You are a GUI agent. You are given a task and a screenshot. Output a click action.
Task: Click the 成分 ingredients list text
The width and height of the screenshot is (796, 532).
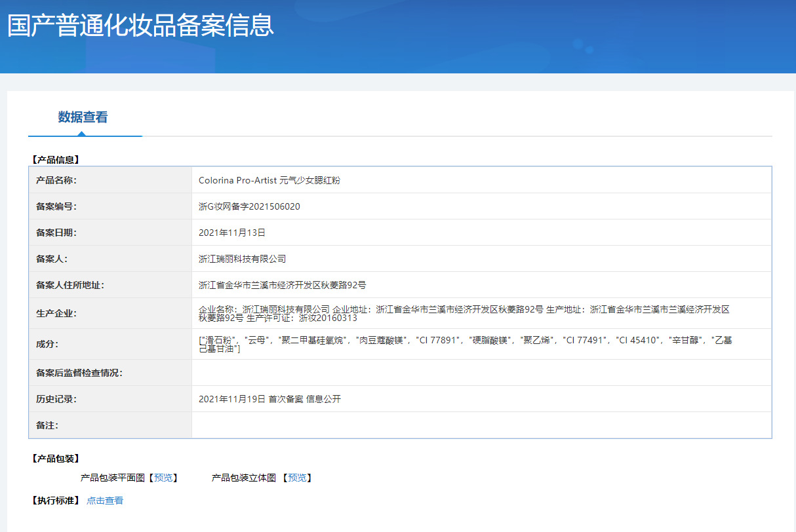click(x=466, y=344)
